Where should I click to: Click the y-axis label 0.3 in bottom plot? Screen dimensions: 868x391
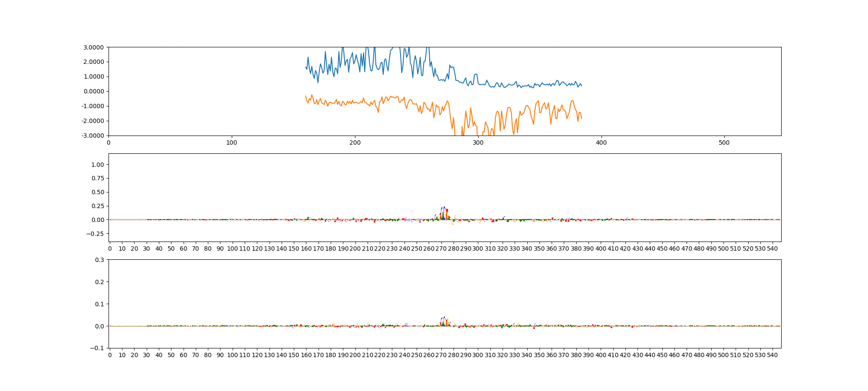99,260
